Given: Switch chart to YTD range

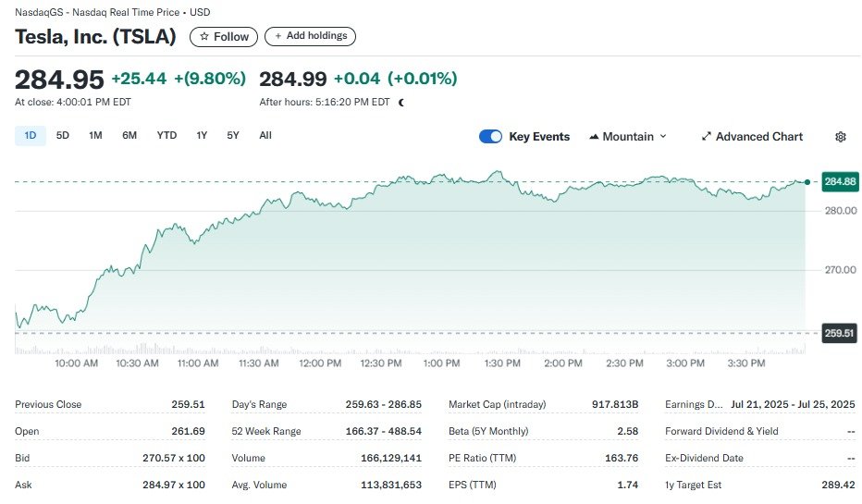Looking at the screenshot, I should 166,136.
